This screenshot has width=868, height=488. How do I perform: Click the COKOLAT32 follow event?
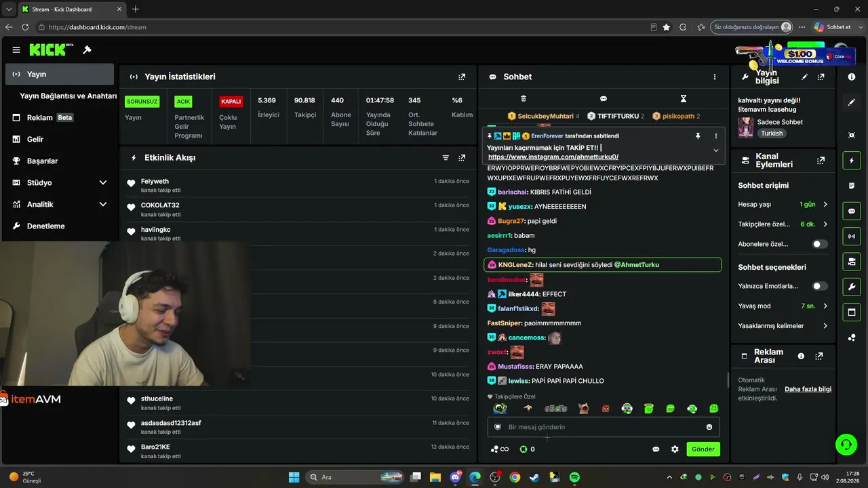[x=298, y=209]
